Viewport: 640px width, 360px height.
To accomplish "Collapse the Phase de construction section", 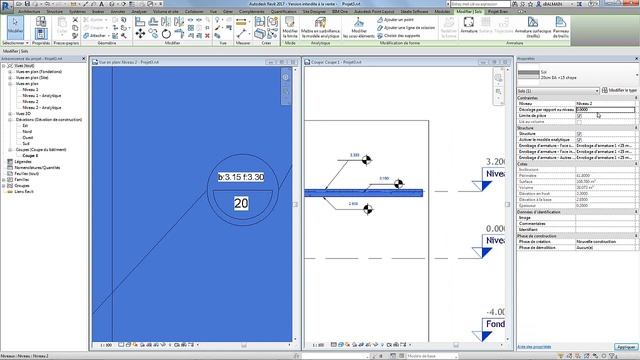I will (x=636, y=236).
